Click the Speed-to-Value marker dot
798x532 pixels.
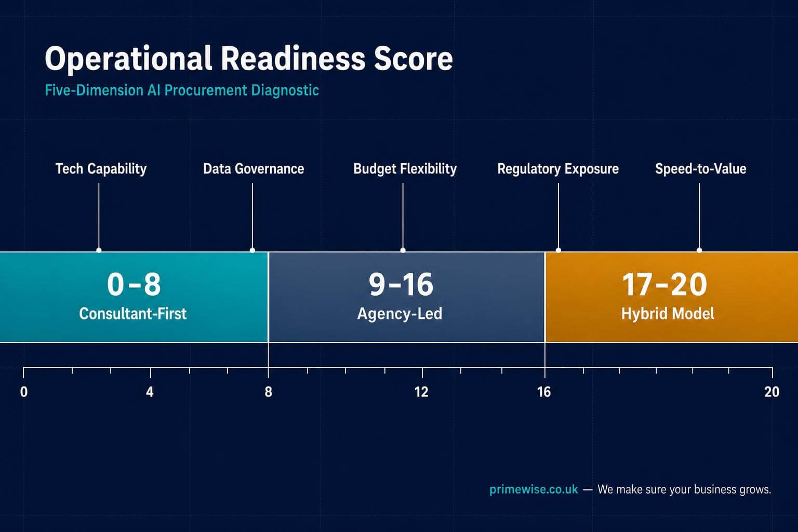pyautogui.click(x=699, y=250)
